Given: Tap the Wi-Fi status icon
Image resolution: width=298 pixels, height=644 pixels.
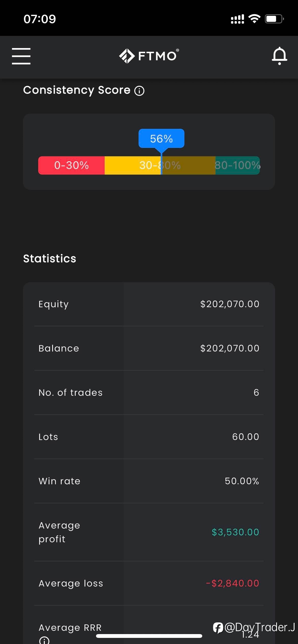Looking at the screenshot, I should (254, 19).
